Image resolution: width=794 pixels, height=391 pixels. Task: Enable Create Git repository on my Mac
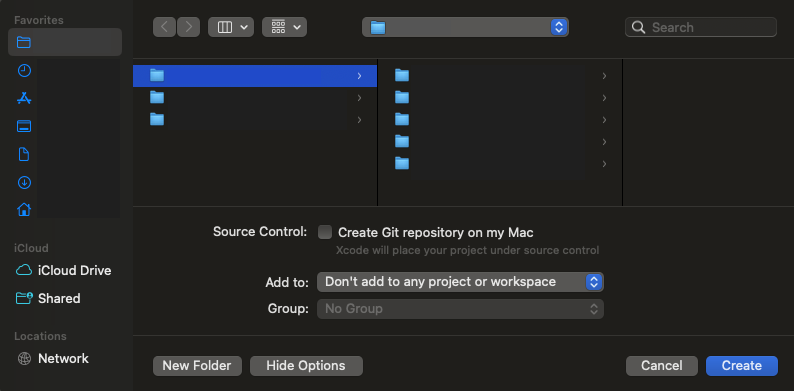tap(325, 232)
